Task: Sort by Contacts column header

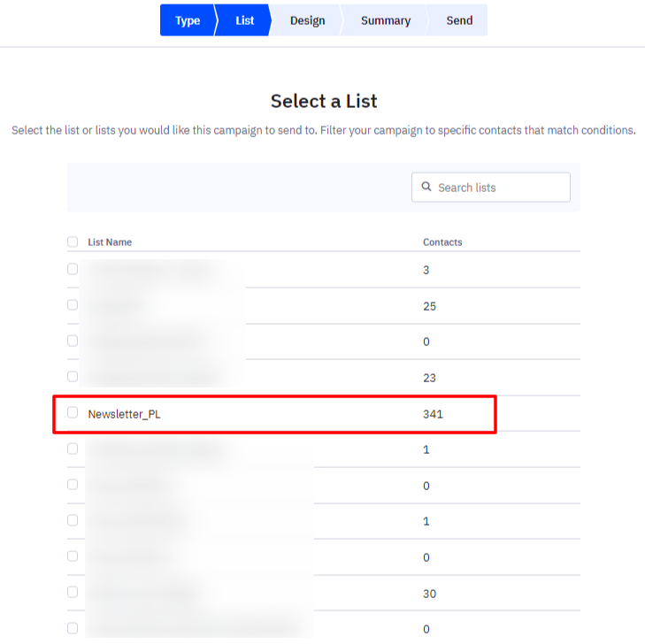Action: point(442,242)
